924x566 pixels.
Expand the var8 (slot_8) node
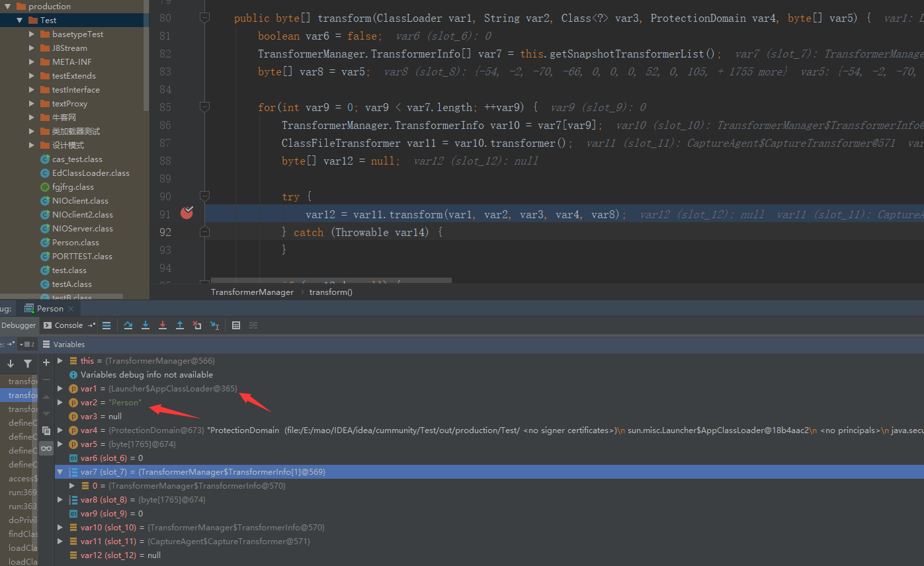pyautogui.click(x=60, y=500)
